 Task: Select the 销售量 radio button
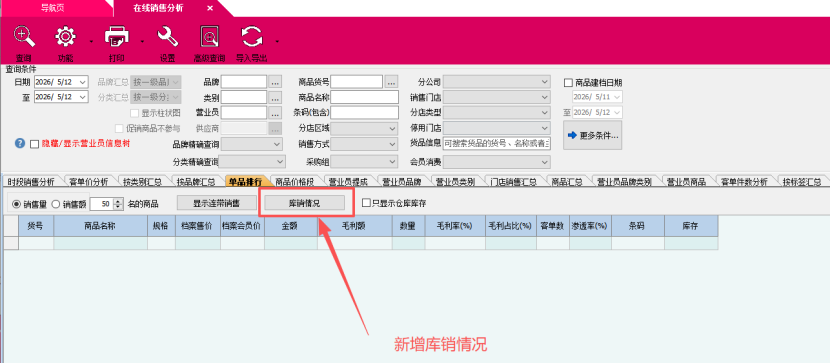click(x=16, y=203)
